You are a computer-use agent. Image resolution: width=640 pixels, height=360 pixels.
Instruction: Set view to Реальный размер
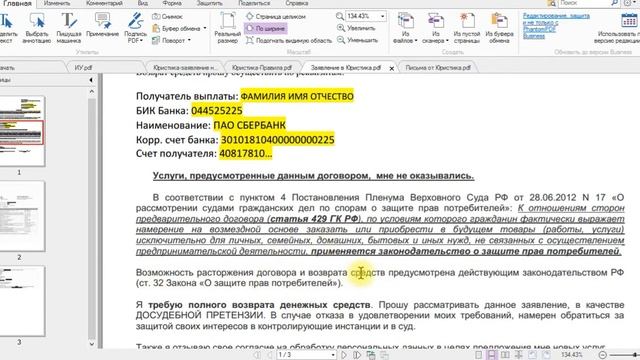[227, 28]
